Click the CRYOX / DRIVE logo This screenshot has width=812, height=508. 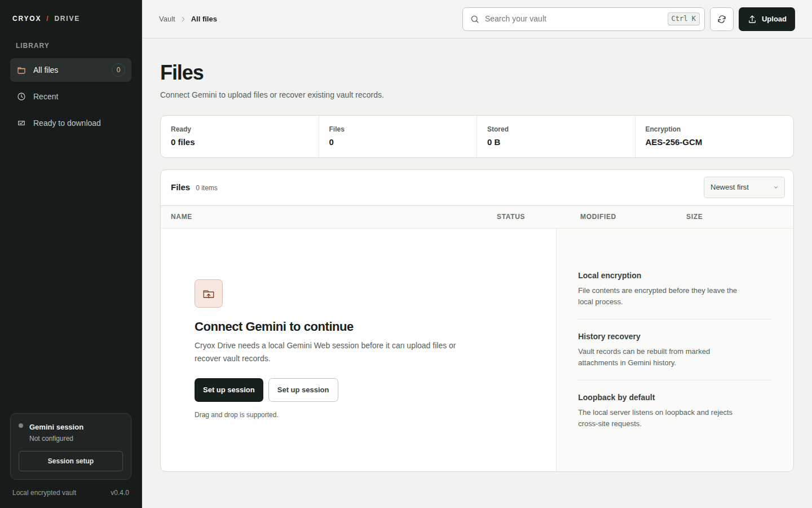46,19
